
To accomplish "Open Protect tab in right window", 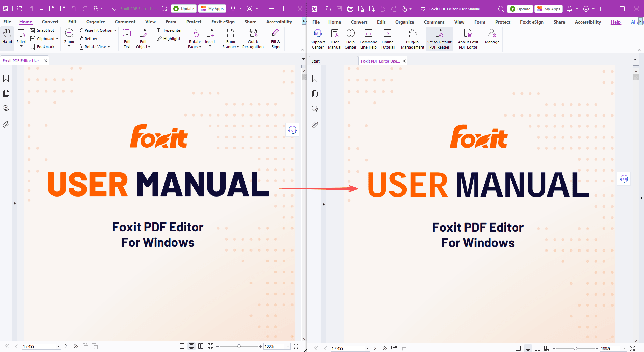I will (502, 22).
